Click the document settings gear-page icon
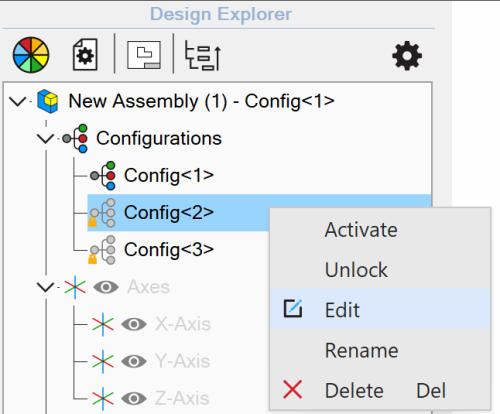The width and height of the screenshot is (500, 414). [x=85, y=55]
